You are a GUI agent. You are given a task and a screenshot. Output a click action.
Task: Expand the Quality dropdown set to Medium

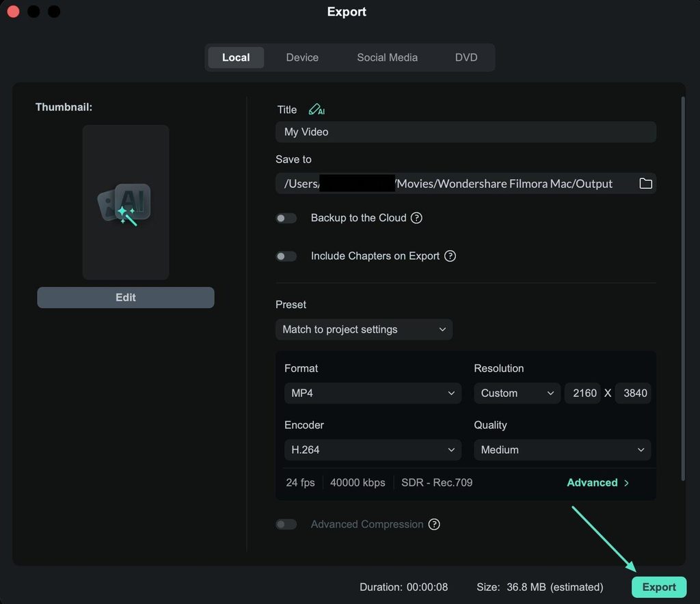pyautogui.click(x=563, y=450)
